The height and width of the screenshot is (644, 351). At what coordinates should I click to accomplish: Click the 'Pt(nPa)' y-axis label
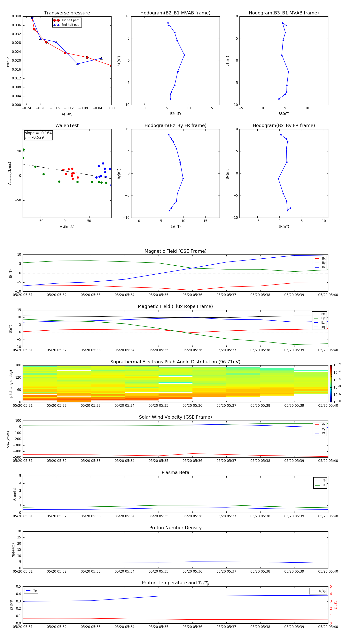[8, 61]
